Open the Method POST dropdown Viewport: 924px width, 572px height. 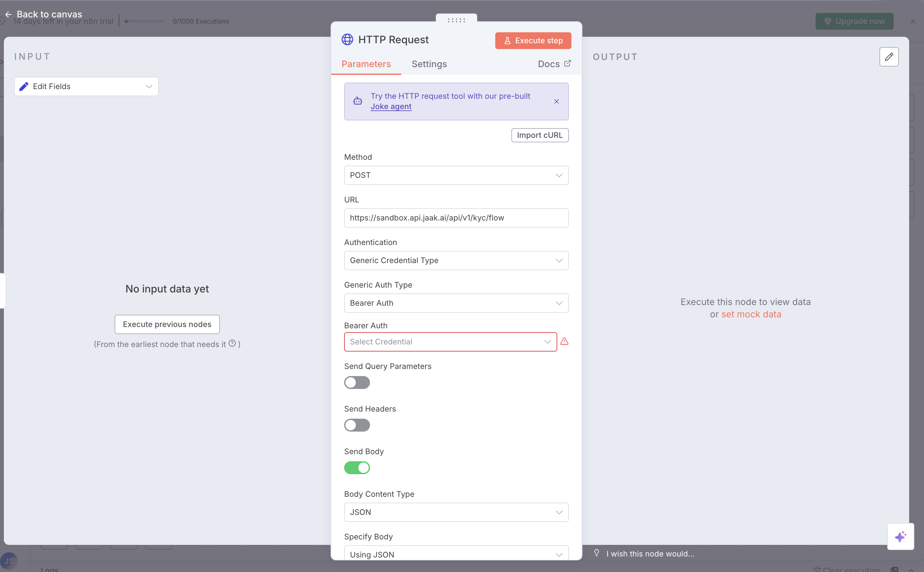(456, 175)
